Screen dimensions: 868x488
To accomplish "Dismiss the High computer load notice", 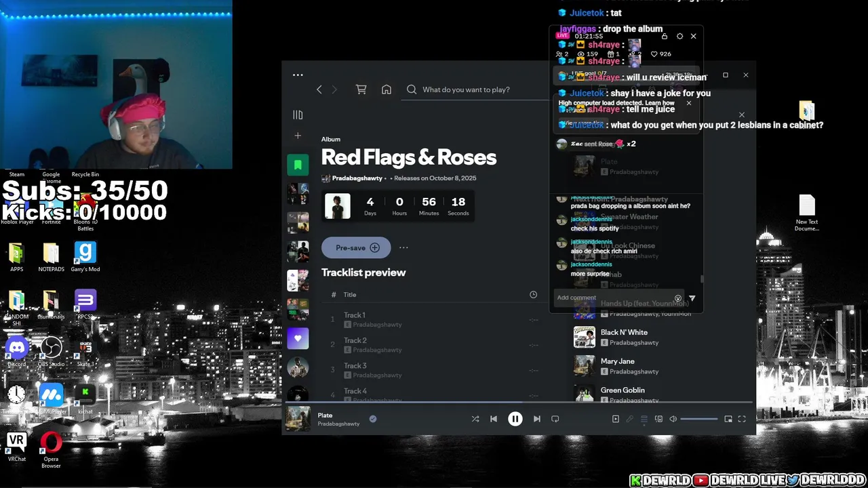I will pos(688,103).
